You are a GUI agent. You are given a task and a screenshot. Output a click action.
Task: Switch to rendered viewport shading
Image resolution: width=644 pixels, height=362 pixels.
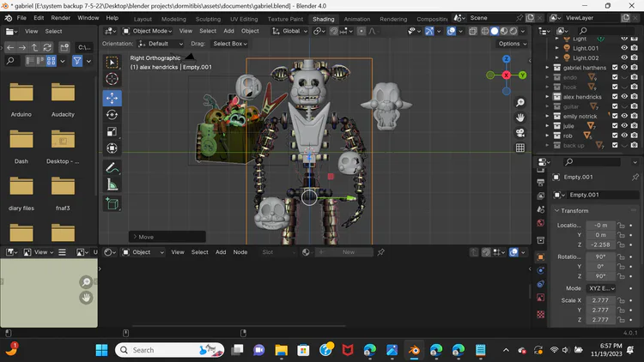pos(513,31)
